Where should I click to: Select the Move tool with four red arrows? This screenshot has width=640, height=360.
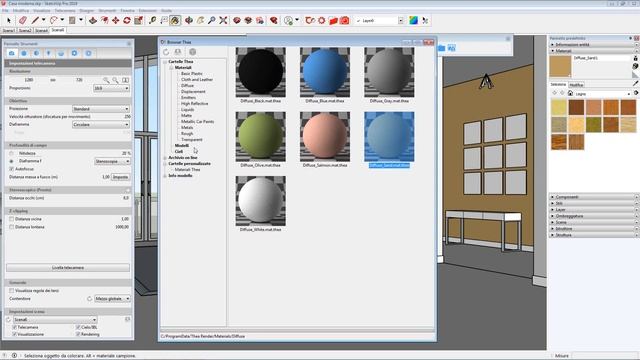pos(116,20)
